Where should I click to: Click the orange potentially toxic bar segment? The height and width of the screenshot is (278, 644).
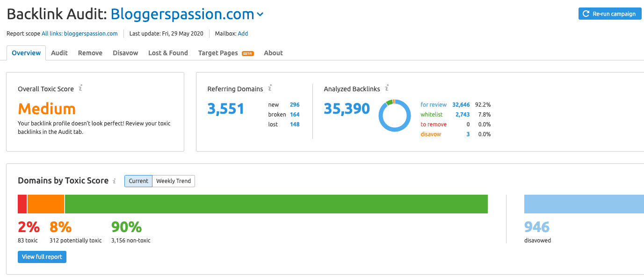tap(46, 204)
